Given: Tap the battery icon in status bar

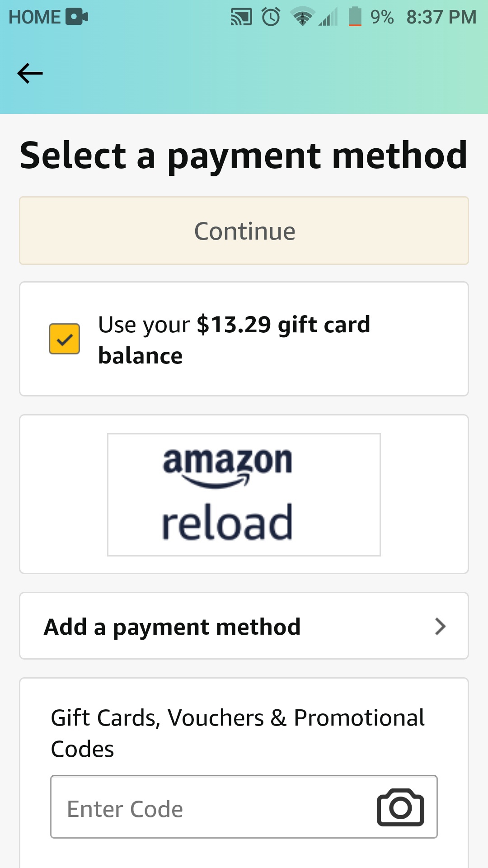Looking at the screenshot, I should [x=355, y=17].
